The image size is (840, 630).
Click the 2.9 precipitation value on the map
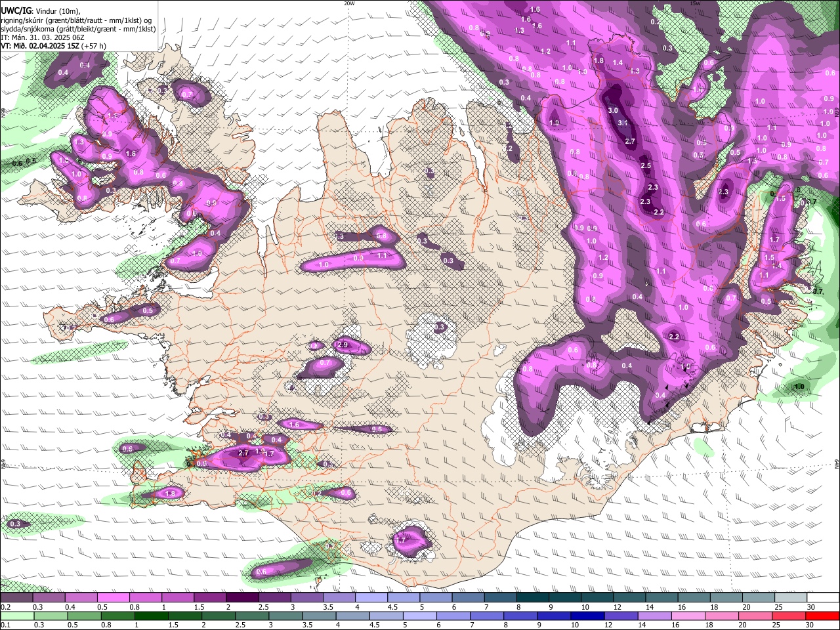click(343, 345)
